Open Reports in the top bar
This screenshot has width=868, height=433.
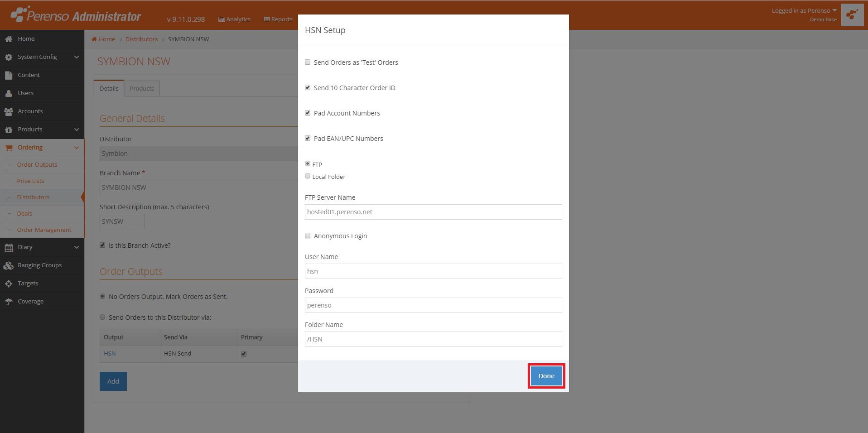point(278,19)
